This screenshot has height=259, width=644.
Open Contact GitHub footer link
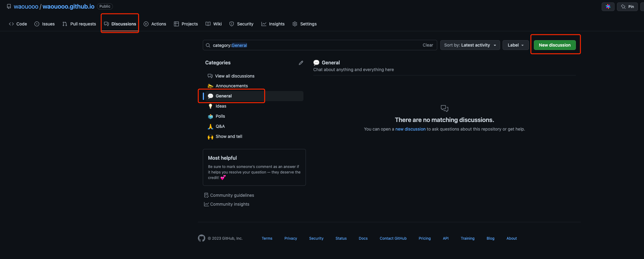393,238
